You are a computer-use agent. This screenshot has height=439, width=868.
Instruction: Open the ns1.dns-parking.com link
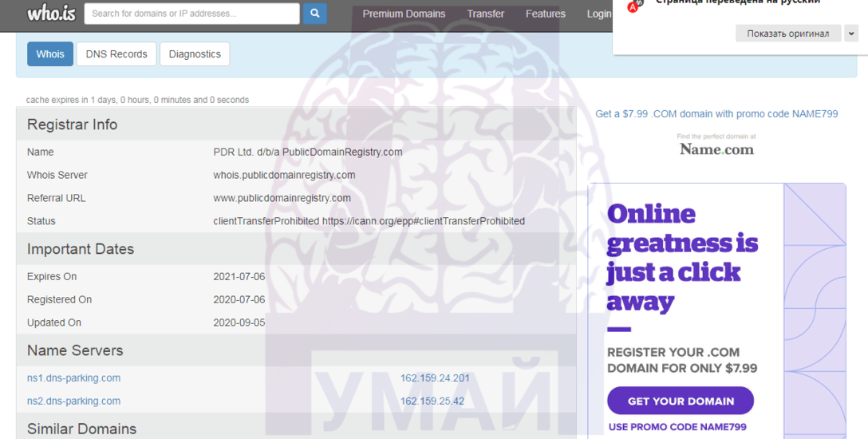click(x=73, y=378)
